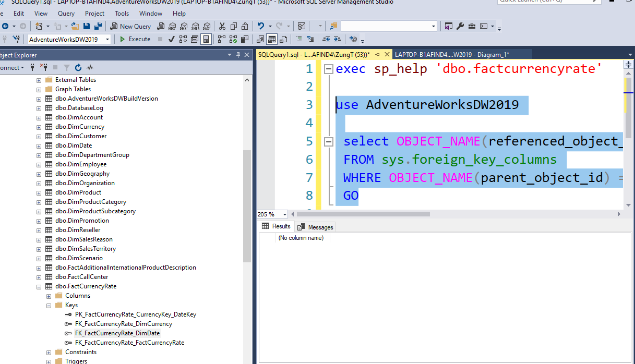Screen dimensions: 635x364
Task: Toggle Include Actual Execution Plan
Action: pos(221,39)
